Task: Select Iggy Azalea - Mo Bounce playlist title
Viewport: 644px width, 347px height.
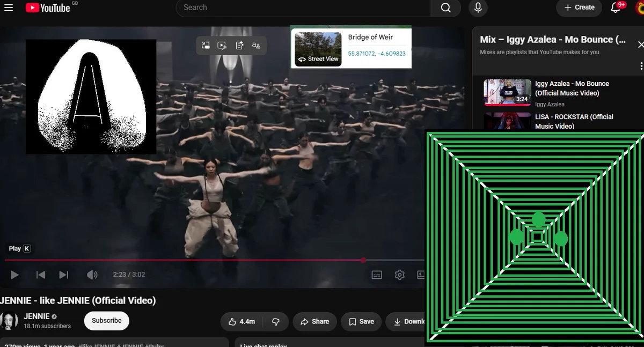Action: pyautogui.click(x=572, y=88)
